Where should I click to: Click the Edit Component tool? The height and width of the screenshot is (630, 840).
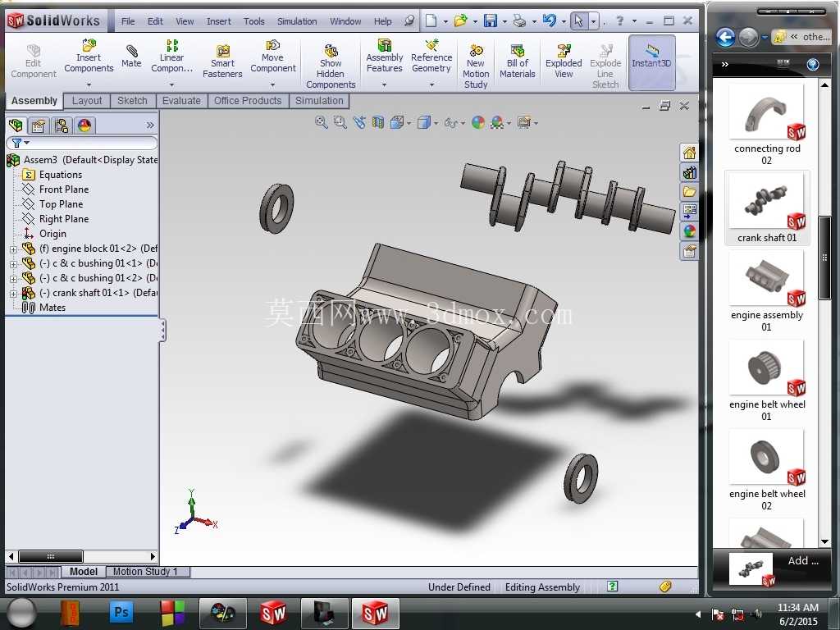33,61
